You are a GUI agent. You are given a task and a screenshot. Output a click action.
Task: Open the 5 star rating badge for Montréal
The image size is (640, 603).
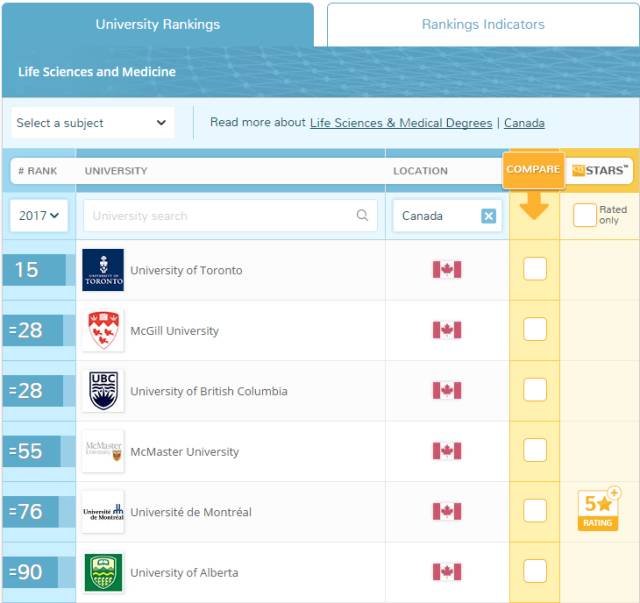point(598,510)
